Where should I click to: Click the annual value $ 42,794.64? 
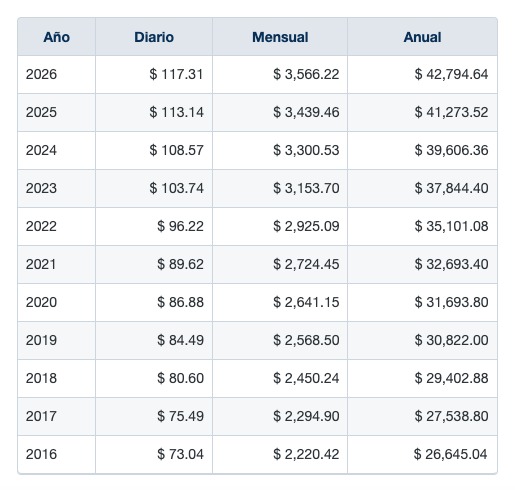pyautogui.click(x=451, y=74)
